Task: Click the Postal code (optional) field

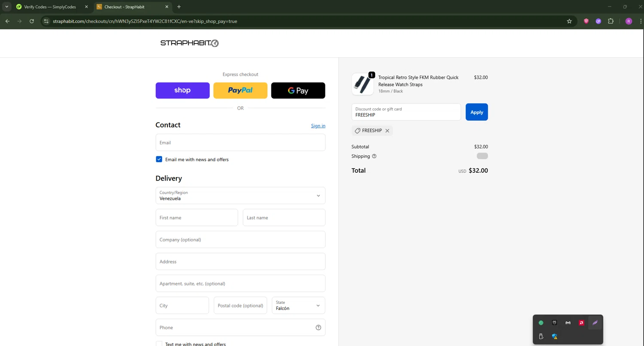Action: pos(240,306)
